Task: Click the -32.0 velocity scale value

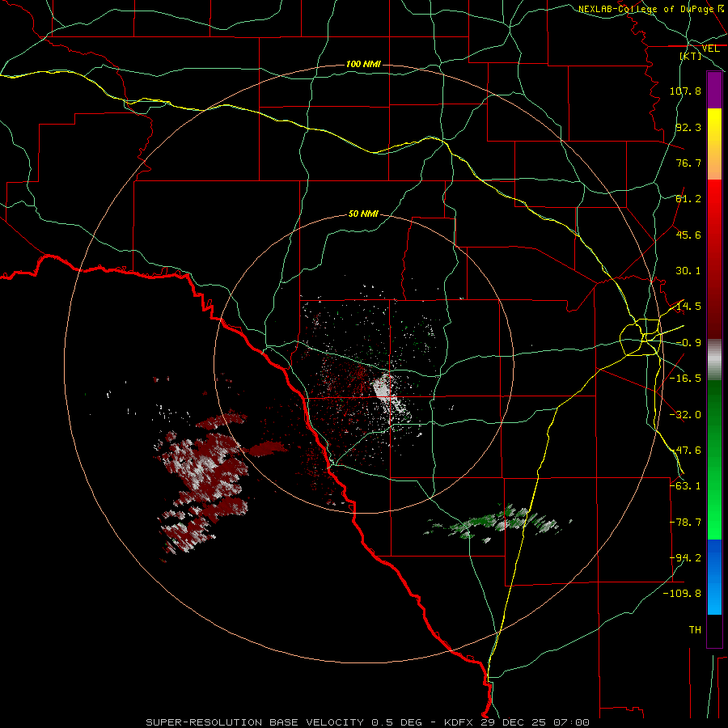Action: pyautogui.click(x=685, y=415)
